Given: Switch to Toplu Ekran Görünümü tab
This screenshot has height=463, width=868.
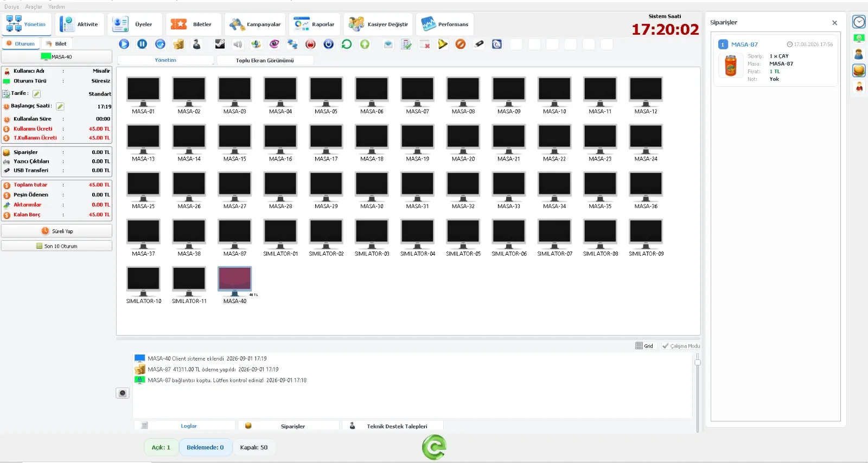Looking at the screenshot, I should point(265,61).
